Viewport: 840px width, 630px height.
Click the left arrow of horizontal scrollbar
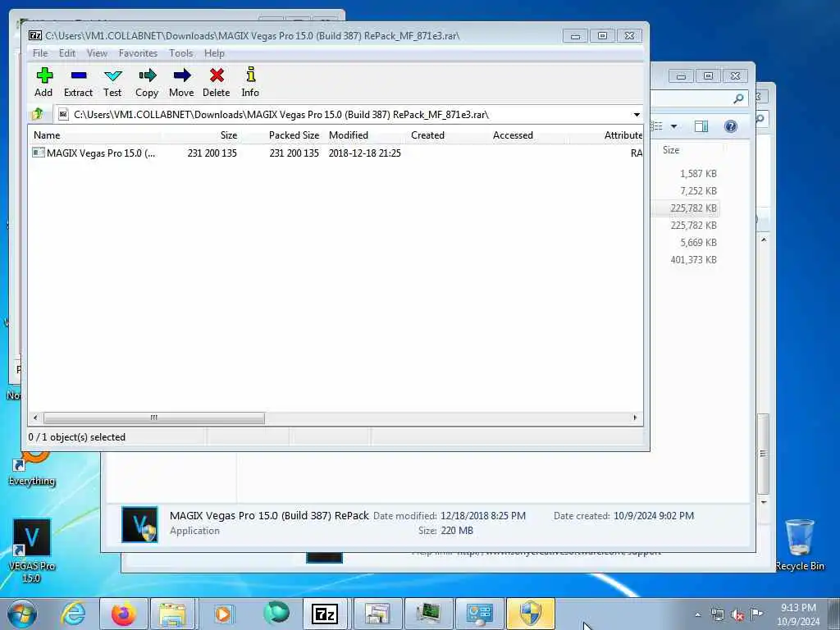[x=35, y=418]
